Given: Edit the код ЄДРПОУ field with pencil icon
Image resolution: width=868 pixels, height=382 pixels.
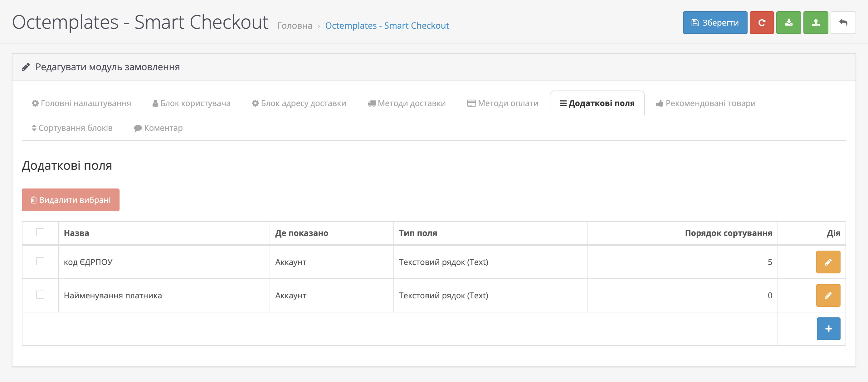Looking at the screenshot, I should 828,262.
